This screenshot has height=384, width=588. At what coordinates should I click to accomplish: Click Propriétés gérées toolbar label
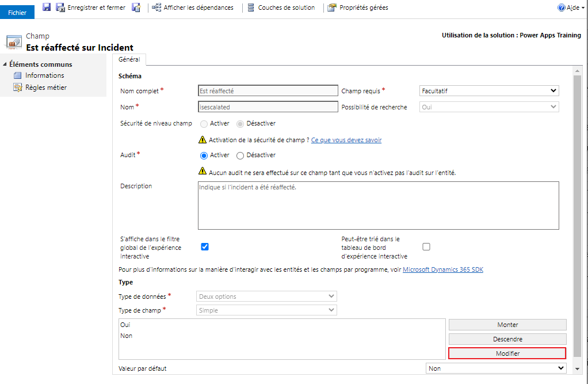pyautogui.click(x=364, y=7)
